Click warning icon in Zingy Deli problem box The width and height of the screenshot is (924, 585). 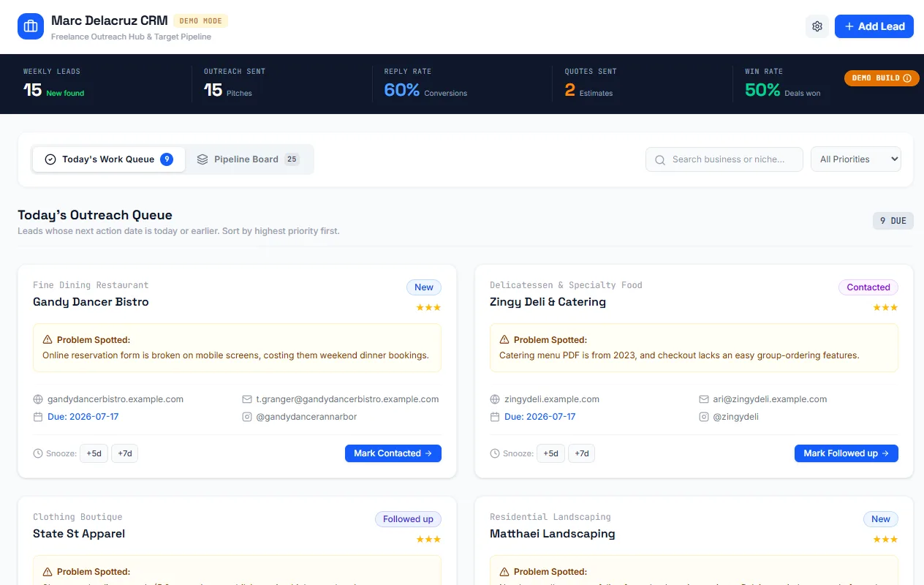click(504, 340)
